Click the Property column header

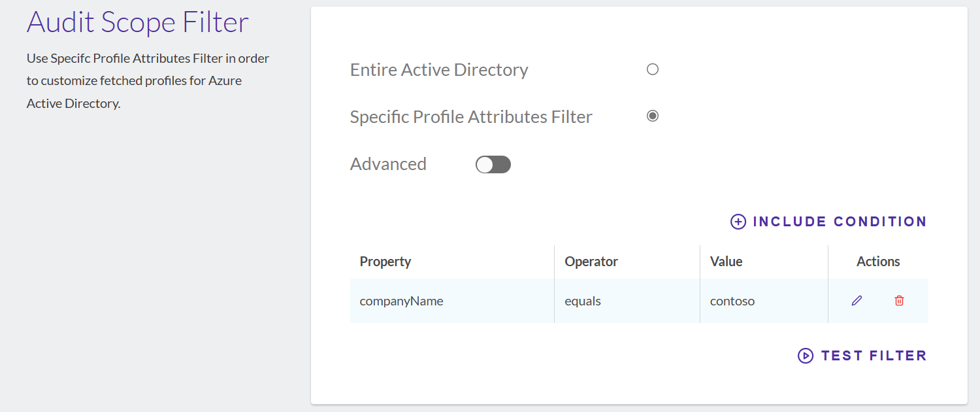point(385,262)
